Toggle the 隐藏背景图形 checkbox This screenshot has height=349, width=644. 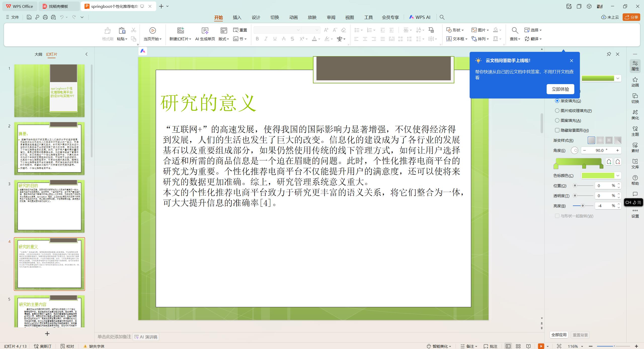coord(557,130)
